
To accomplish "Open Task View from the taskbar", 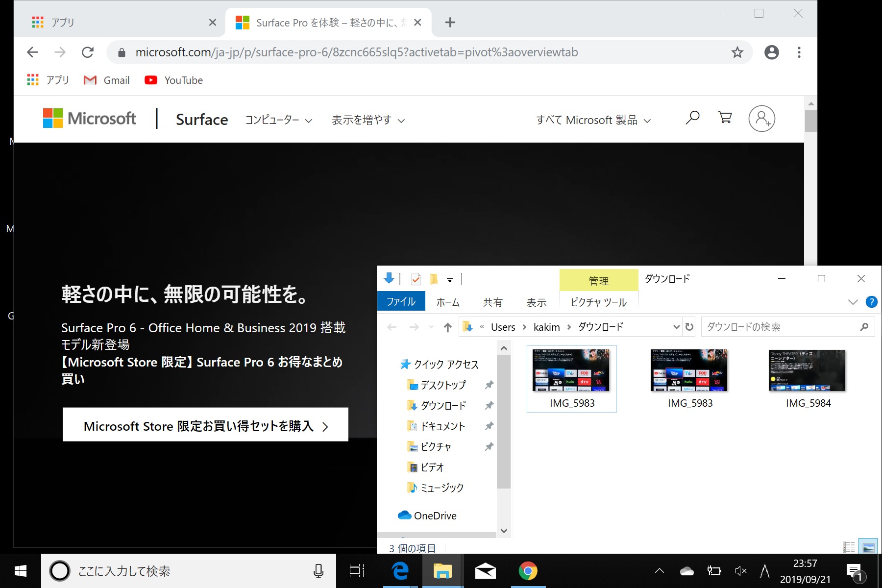I will pos(356,571).
